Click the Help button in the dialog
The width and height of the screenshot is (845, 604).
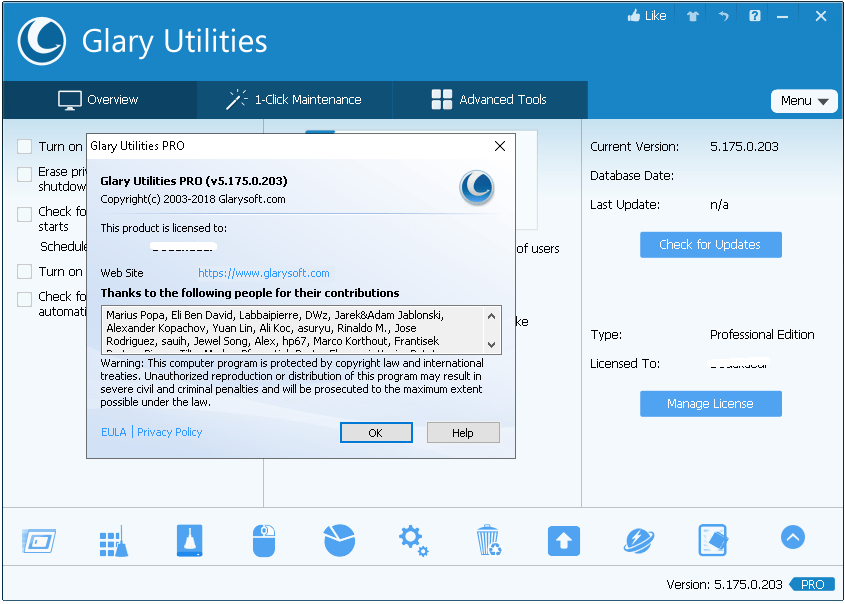point(463,433)
